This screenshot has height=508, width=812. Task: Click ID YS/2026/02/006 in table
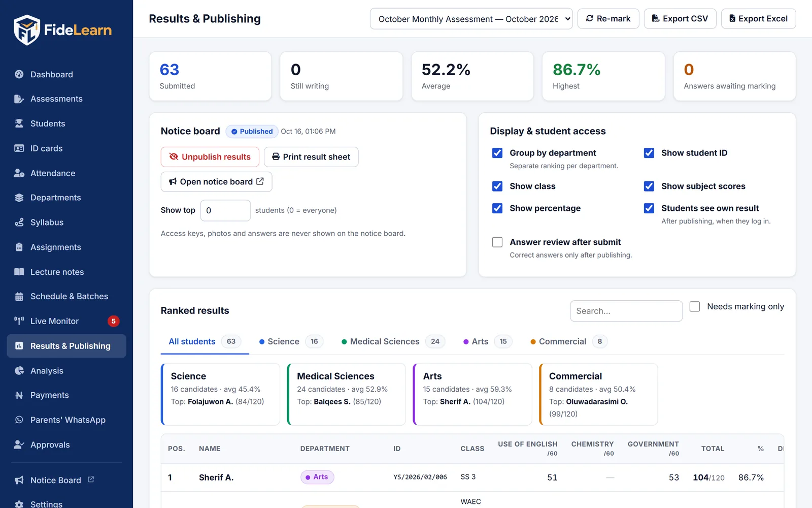tap(420, 477)
